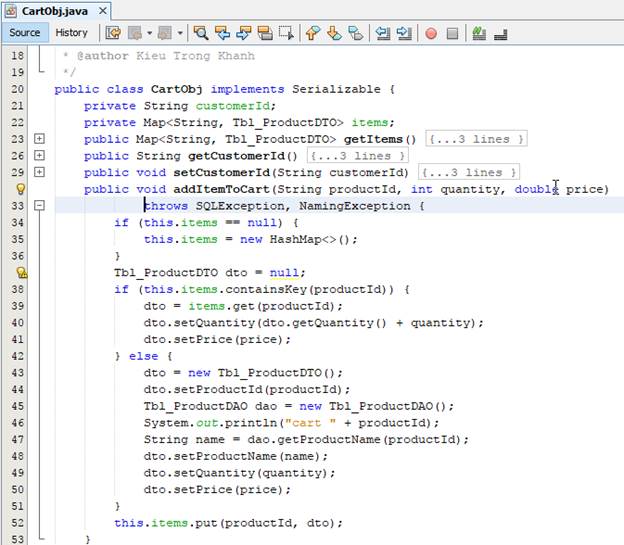Collapse addItemToCart fold at line 33

point(39,205)
